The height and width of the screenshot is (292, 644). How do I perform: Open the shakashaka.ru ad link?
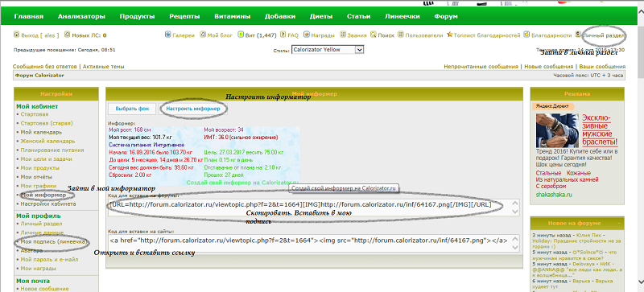point(554,195)
